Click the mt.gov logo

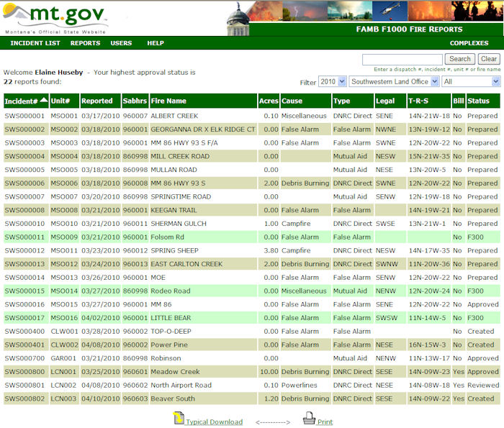coord(56,18)
